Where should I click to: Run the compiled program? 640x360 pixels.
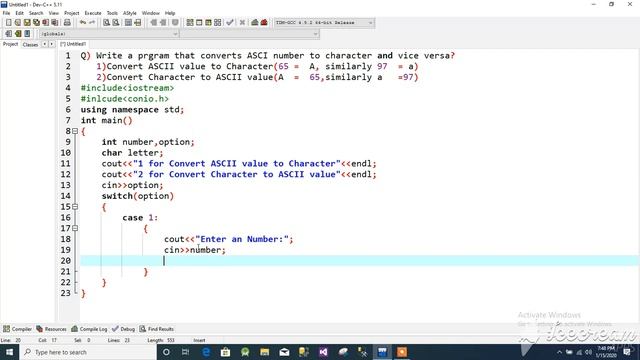click(x=199, y=23)
